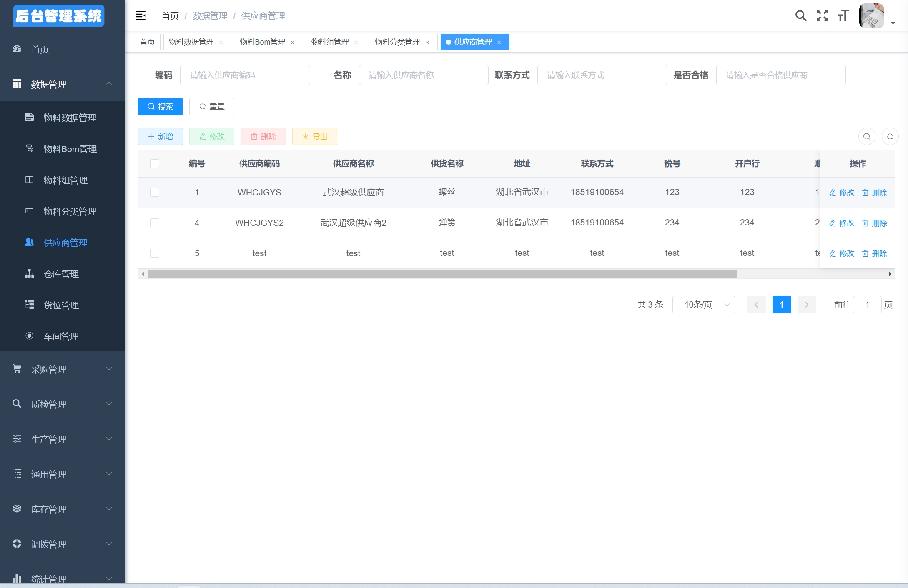The image size is (908, 588).
Task: Toggle fullscreen mode icon
Action: [822, 16]
